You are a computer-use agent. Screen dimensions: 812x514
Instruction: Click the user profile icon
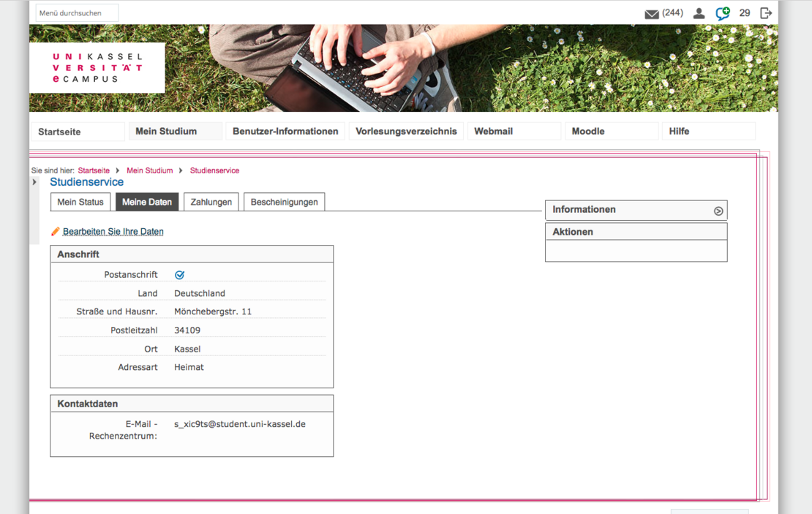point(699,13)
